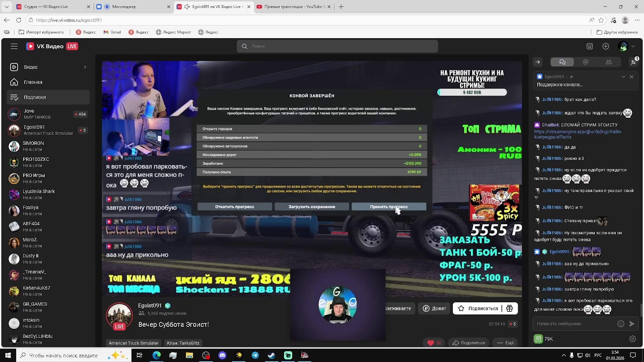This screenshot has width=644, height=362.
Task: Open Steam from the taskbar
Action: (271, 355)
